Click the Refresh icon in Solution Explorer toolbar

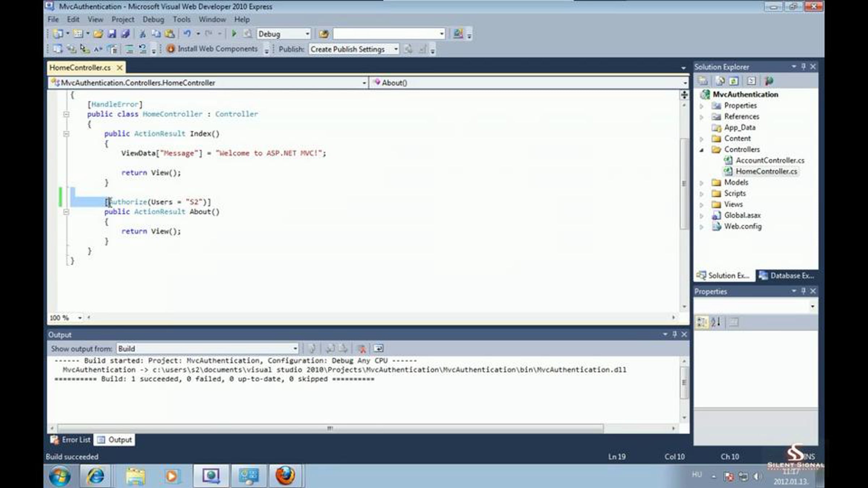[734, 81]
